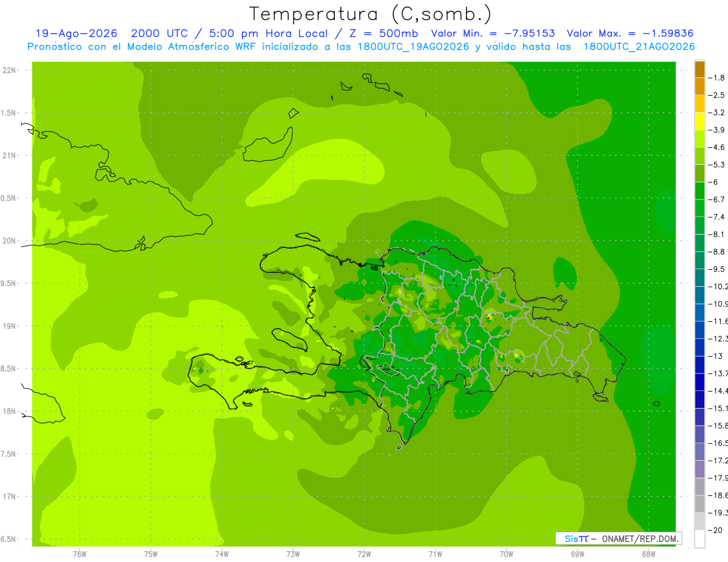This screenshot has width=728, height=562.
Task: Click the '-7.4' colorbar value
Action: click(716, 216)
